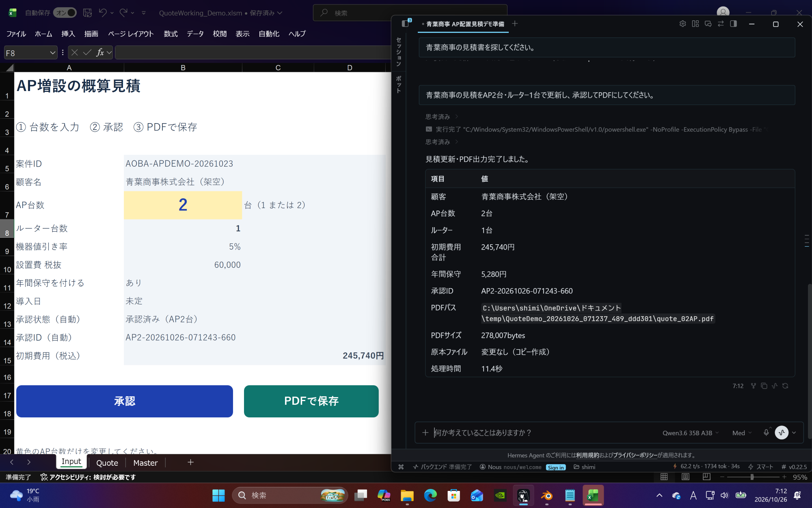The image size is (812, 508).
Task: Switch to Page Break Preview in status bar
Action: [x=706, y=477]
